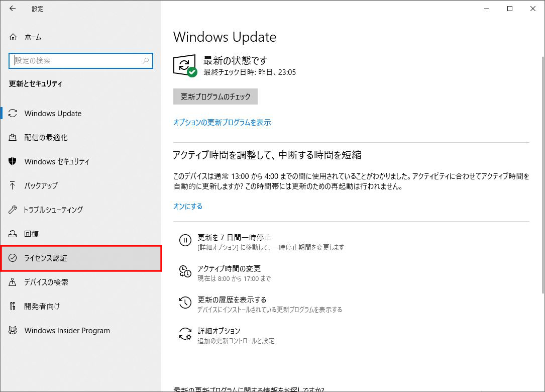545x392 pixels.
Task: Open ライセンス認証 page
Action: click(x=81, y=258)
